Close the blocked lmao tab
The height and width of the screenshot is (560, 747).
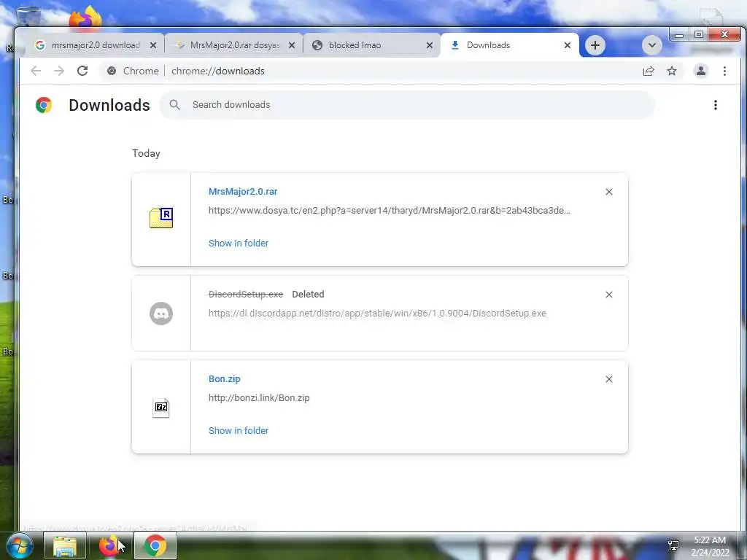pos(430,45)
